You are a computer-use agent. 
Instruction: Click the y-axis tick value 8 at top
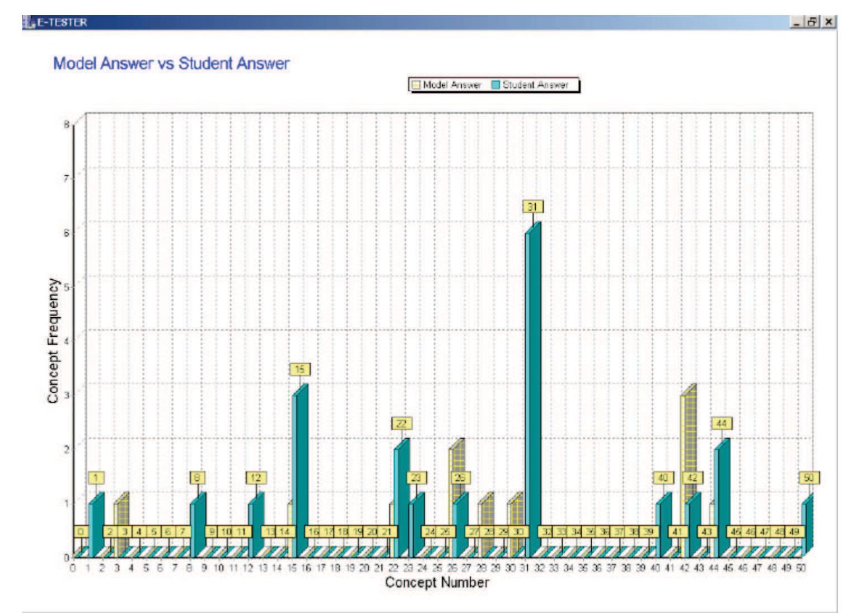pos(67,124)
